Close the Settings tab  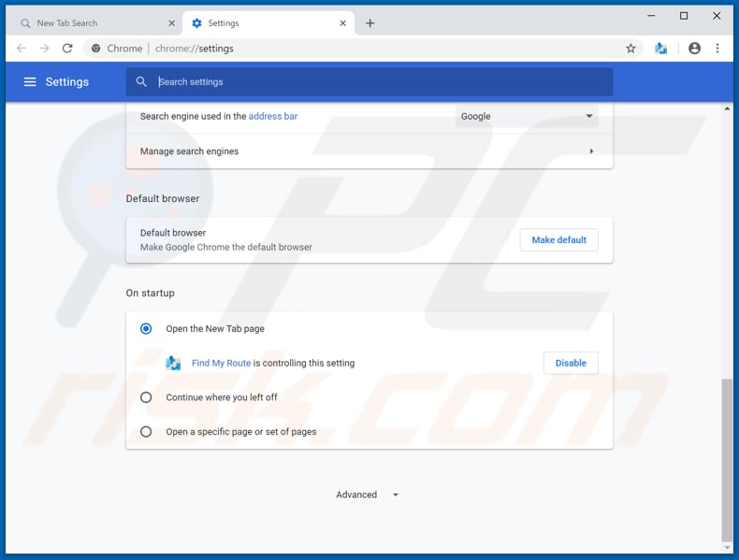342,23
